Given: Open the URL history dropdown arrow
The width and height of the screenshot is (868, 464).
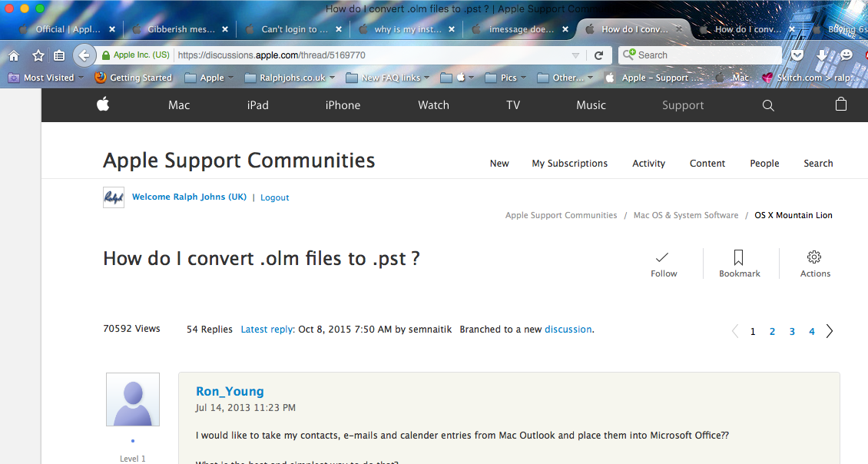Looking at the screenshot, I should click(575, 55).
